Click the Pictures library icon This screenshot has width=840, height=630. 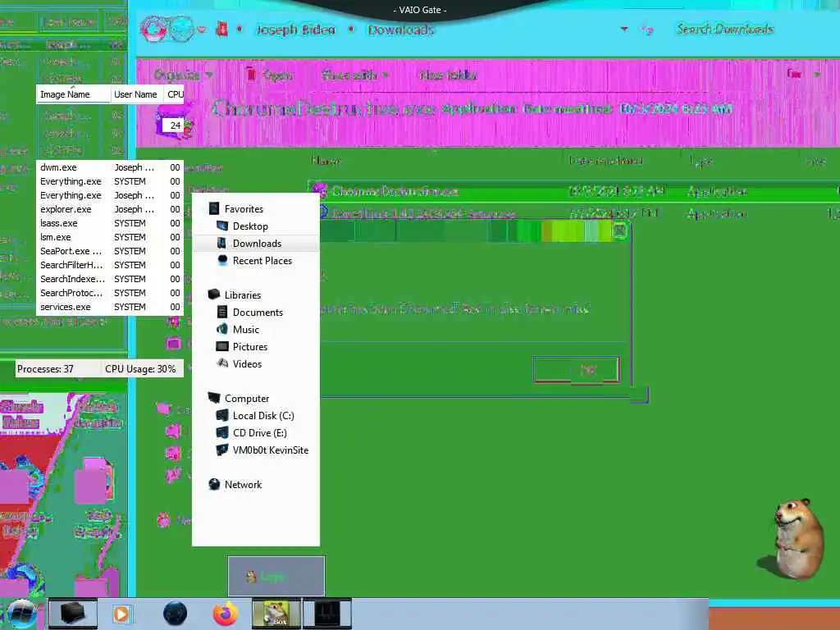coord(221,347)
